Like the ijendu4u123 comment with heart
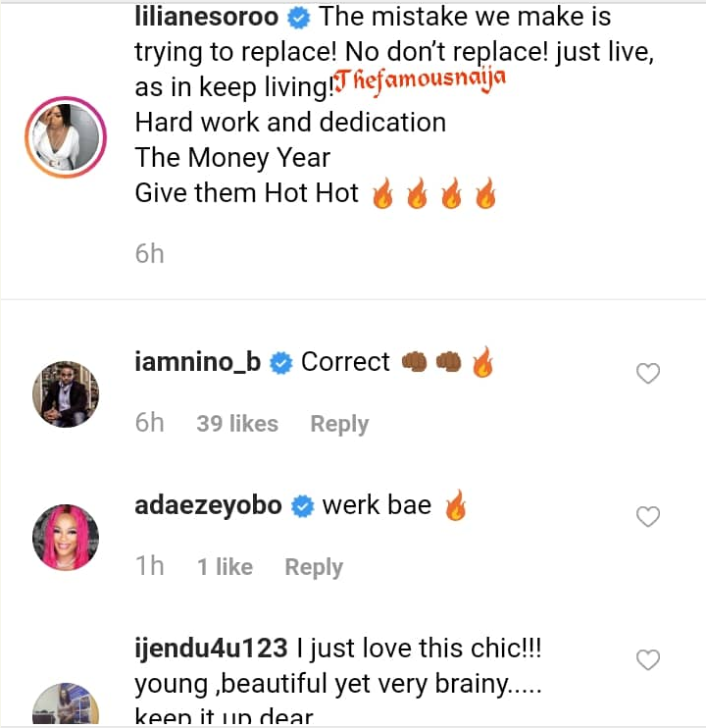The width and height of the screenshot is (706, 728). point(648,659)
